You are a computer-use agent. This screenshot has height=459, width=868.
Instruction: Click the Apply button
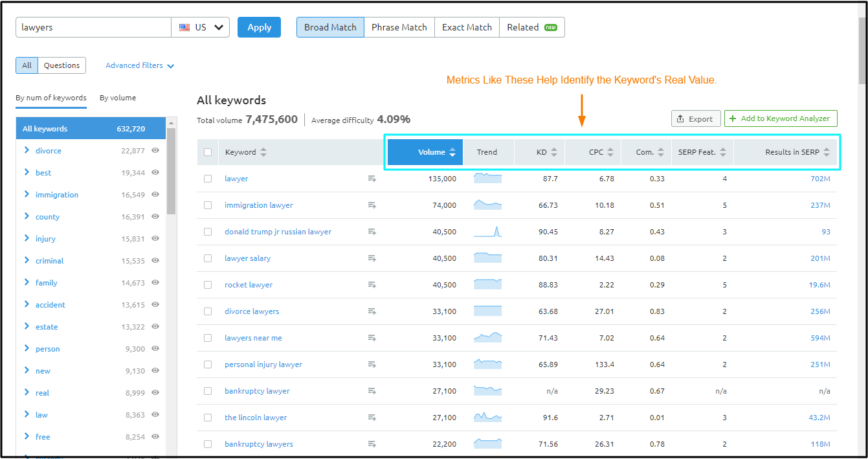(x=259, y=27)
